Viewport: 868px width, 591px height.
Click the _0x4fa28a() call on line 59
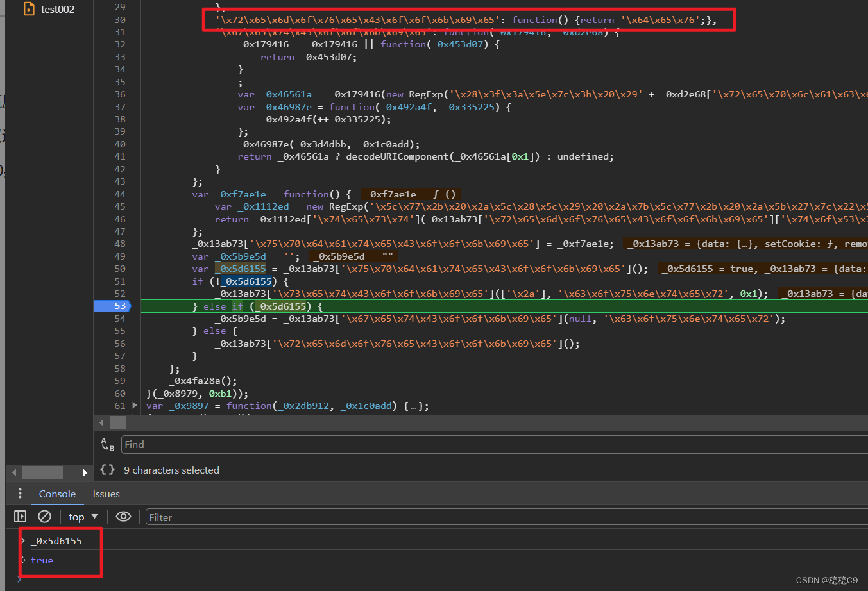pyautogui.click(x=203, y=381)
